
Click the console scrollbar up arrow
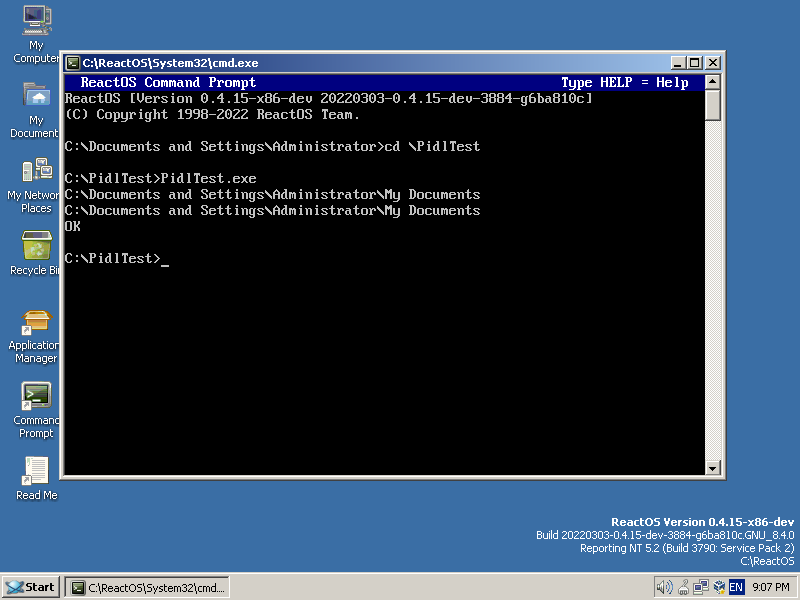(712, 82)
